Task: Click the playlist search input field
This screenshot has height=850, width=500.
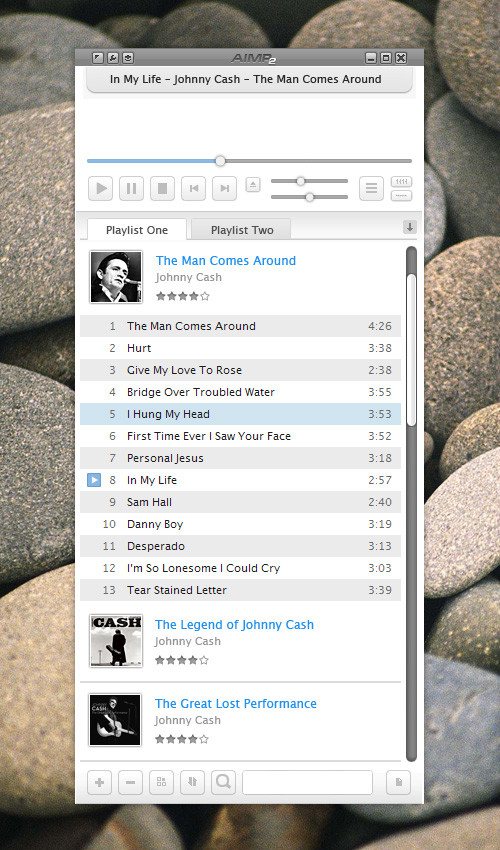Action: [307, 782]
